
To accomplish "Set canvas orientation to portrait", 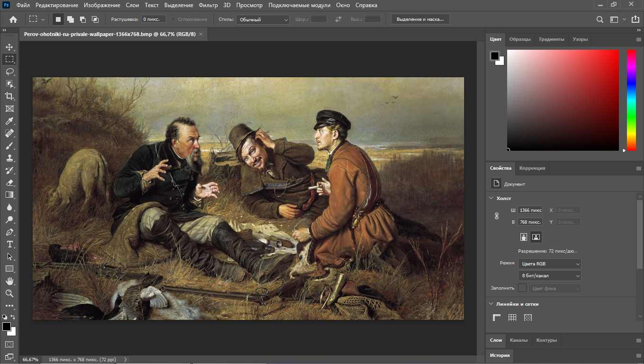I will [x=524, y=237].
